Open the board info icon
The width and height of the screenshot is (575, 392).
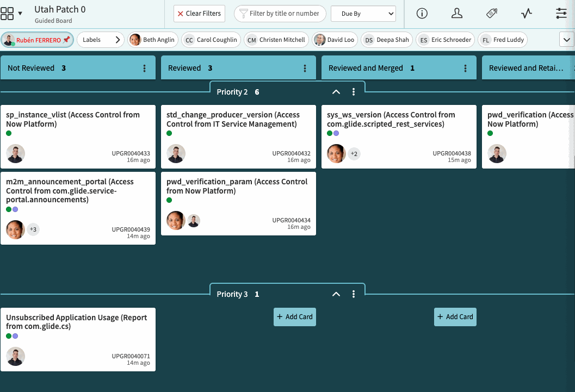422,14
